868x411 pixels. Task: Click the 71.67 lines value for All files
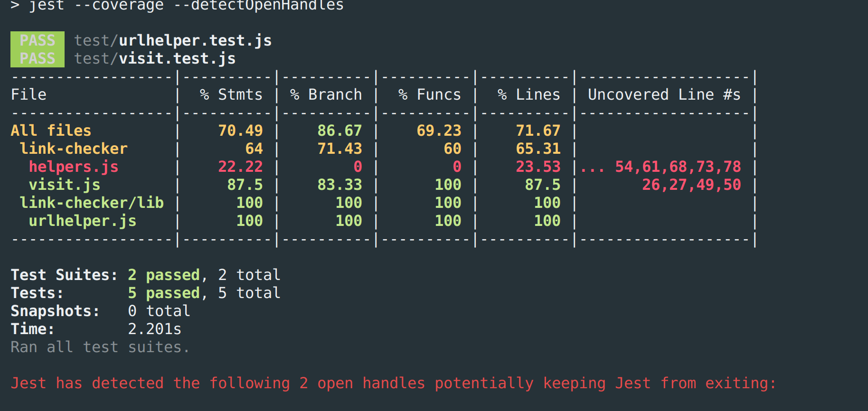click(538, 131)
